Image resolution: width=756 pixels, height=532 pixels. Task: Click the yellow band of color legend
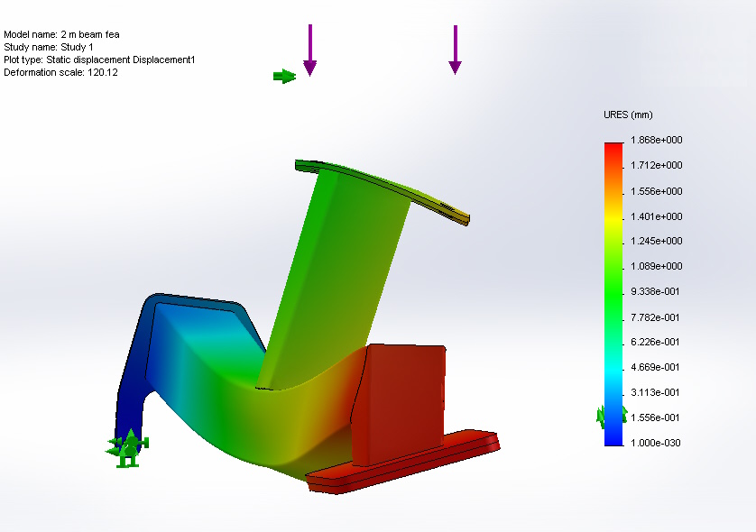613,216
